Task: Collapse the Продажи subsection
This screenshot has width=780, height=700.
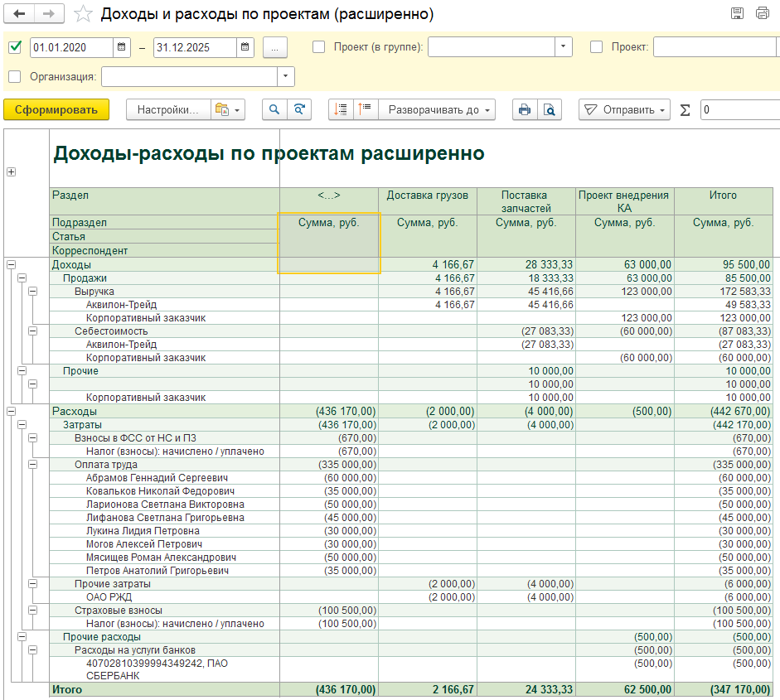Action: tap(22, 278)
